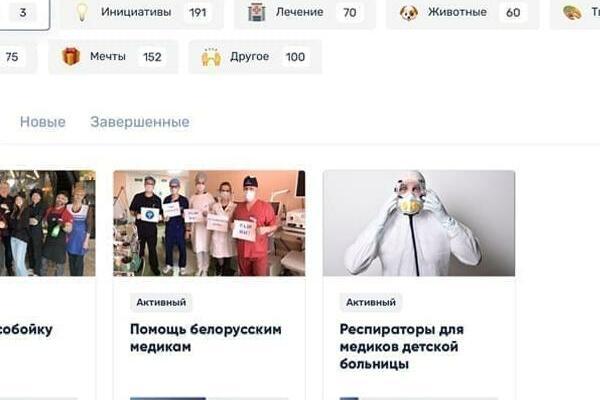The height and width of the screenshot is (400, 600).
Task: Click the light bulb Инициативы icon
Action: [x=81, y=12]
